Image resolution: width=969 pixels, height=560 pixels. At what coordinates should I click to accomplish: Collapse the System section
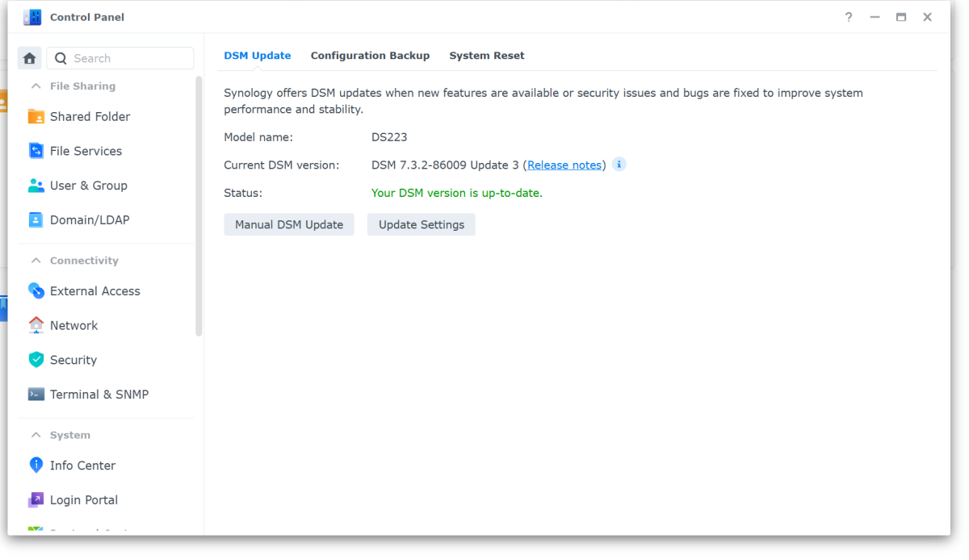coord(36,435)
